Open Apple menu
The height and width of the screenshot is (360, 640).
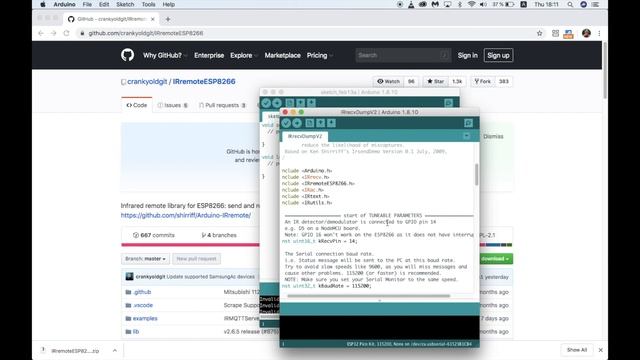click(x=43, y=4)
